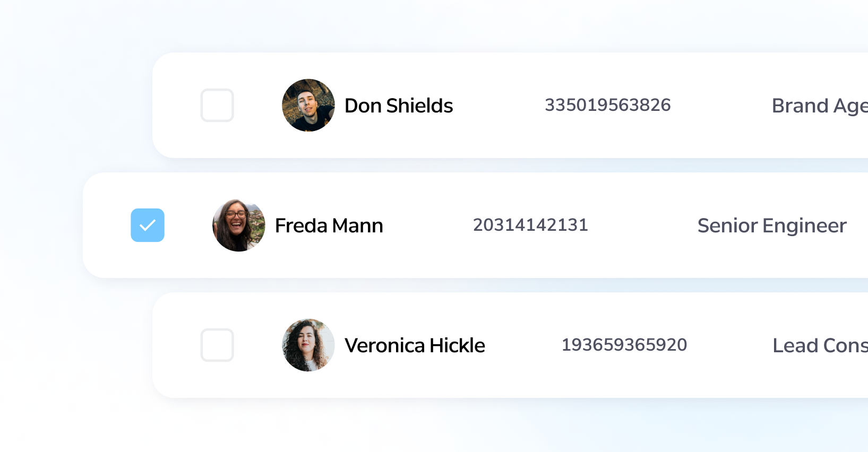
Task: Click the white checkmark icon in Freda's row
Action: point(148,225)
